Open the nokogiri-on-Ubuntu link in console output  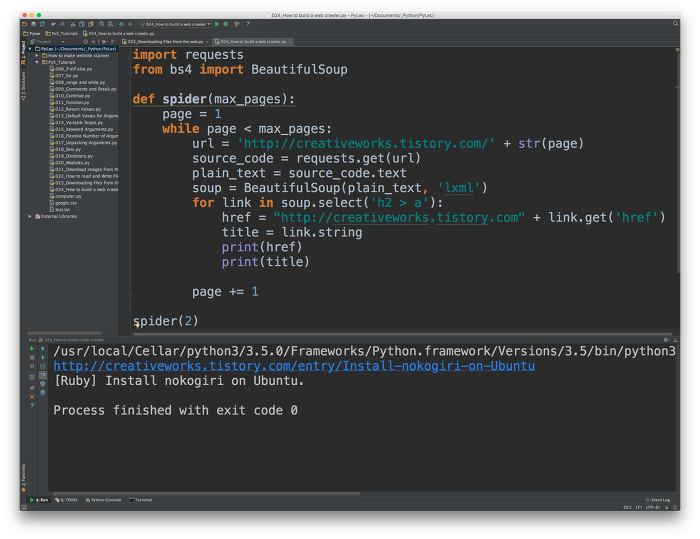[294, 366]
